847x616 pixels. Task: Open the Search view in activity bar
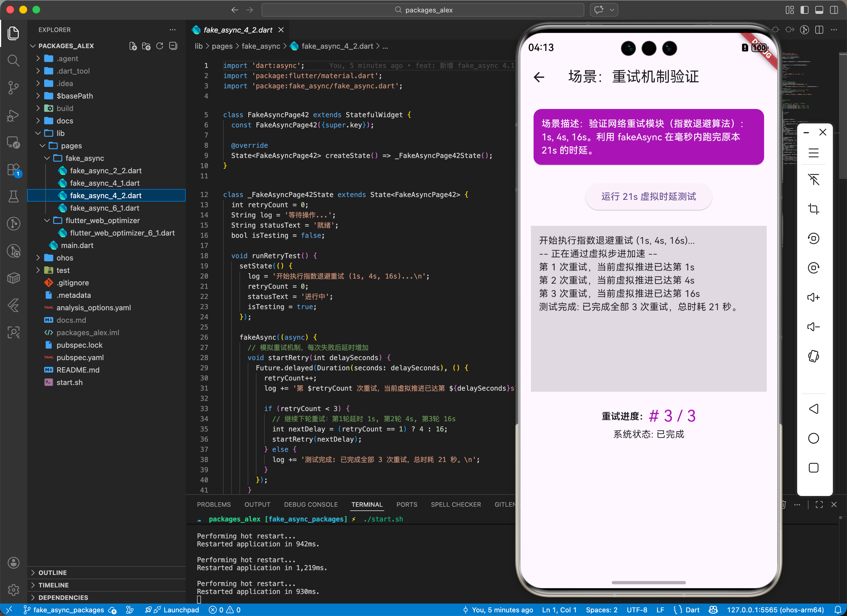13,61
